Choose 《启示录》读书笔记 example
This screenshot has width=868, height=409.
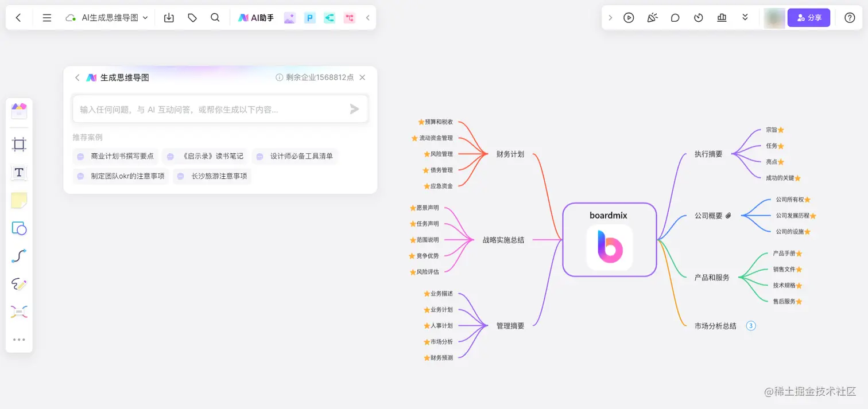tap(205, 156)
